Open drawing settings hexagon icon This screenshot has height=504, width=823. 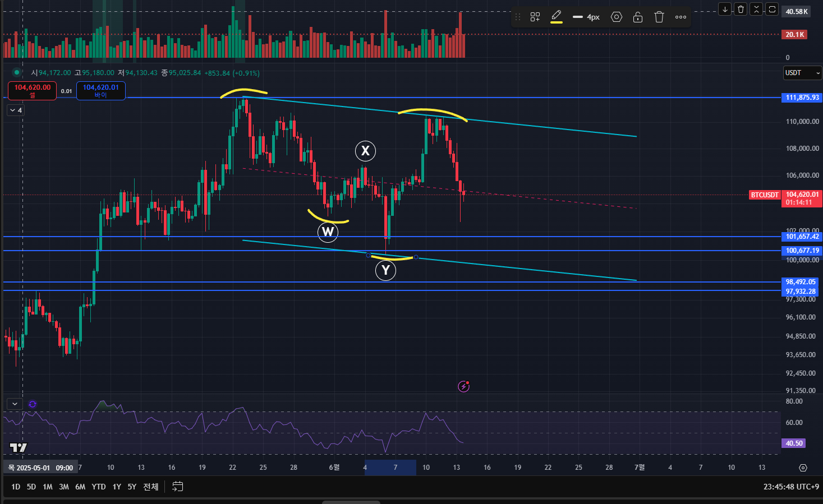(617, 17)
